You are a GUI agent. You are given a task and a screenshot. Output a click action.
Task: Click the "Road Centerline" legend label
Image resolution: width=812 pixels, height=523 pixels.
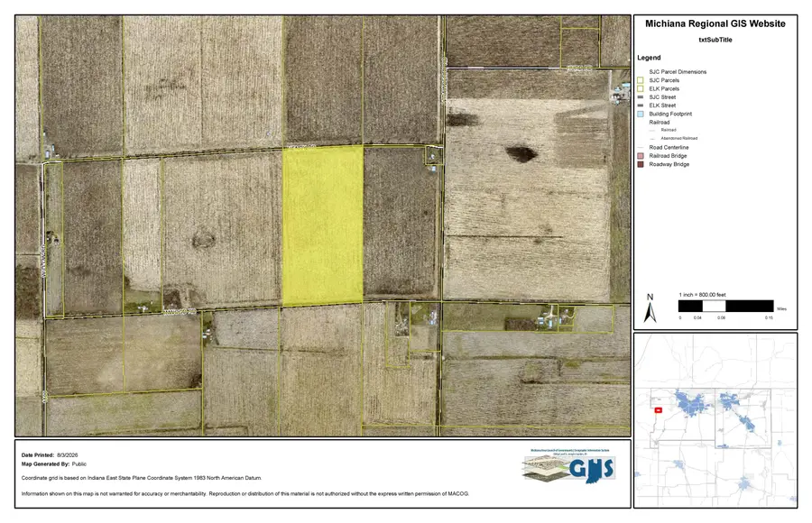click(669, 148)
